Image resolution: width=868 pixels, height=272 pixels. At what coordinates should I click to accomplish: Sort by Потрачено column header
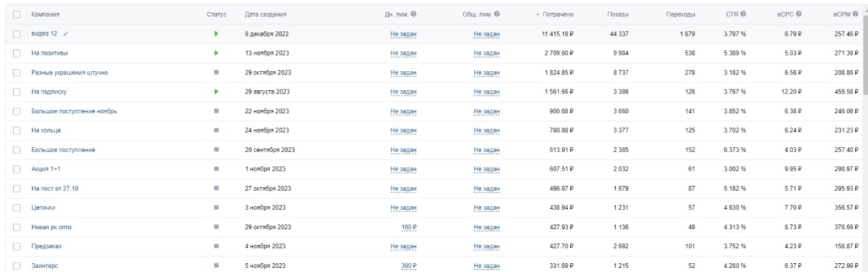(558, 14)
